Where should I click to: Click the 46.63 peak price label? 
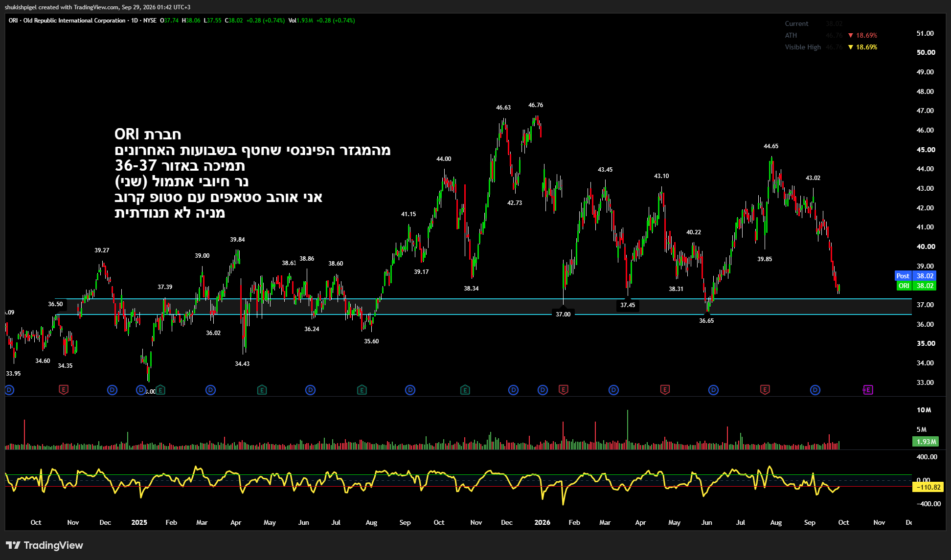(503, 108)
